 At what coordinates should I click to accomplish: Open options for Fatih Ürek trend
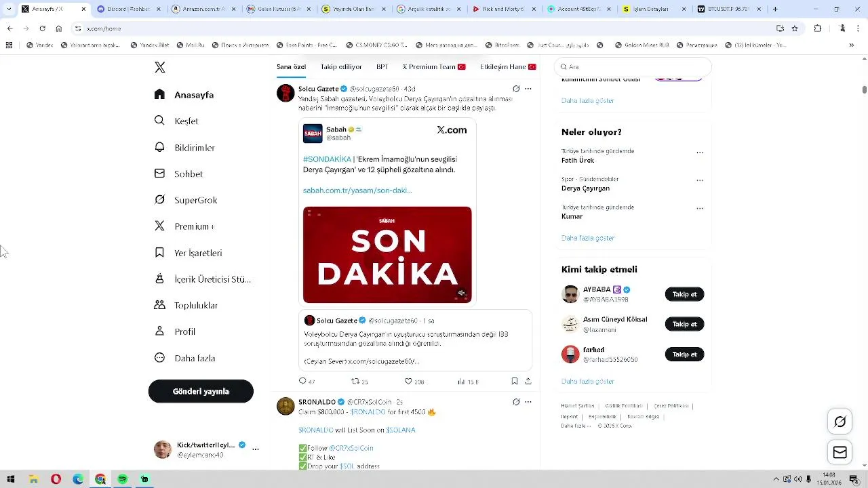[700, 152]
